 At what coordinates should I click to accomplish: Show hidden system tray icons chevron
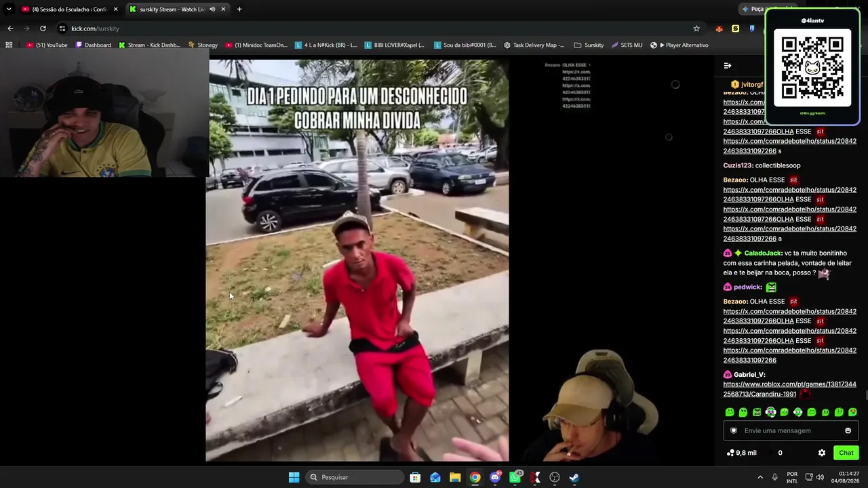(x=760, y=477)
